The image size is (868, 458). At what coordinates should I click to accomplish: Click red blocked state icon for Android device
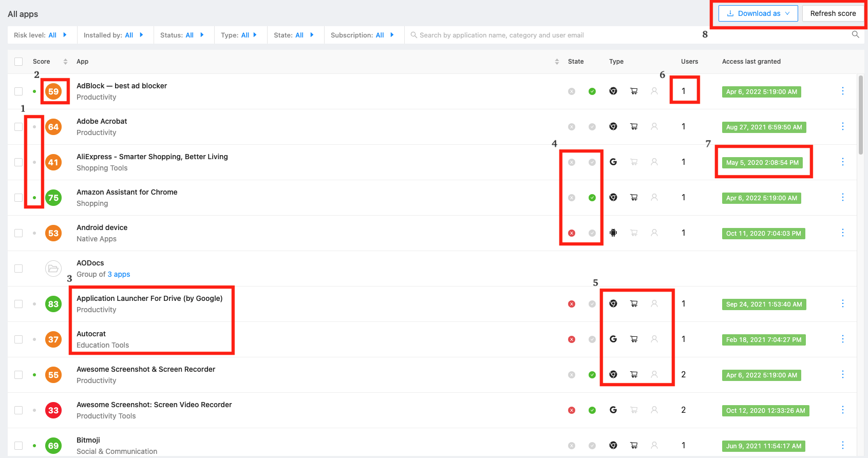[572, 233]
